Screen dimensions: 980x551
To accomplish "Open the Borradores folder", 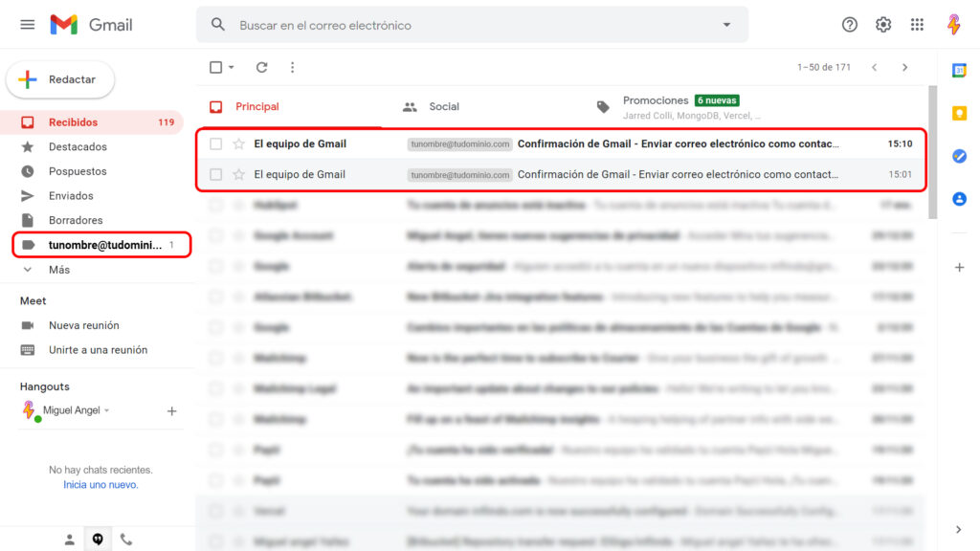I will tap(93, 220).
